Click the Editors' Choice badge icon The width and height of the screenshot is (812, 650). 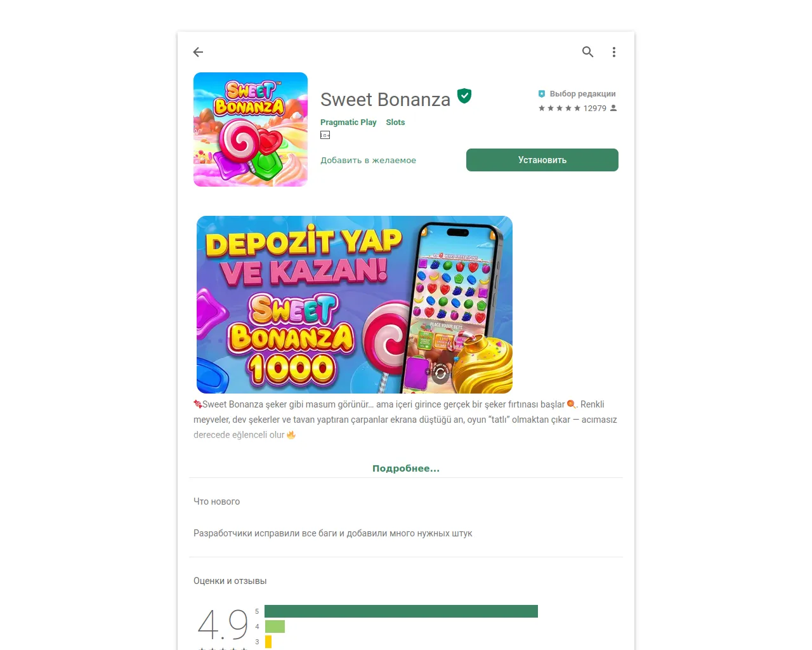point(542,94)
